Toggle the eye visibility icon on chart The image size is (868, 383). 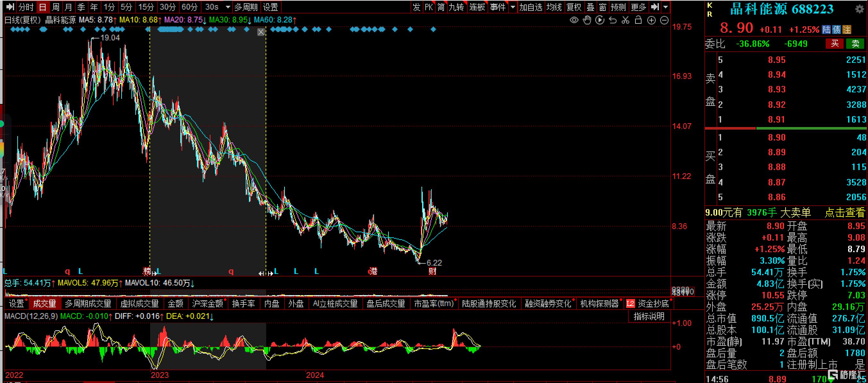[x=574, y=20]
